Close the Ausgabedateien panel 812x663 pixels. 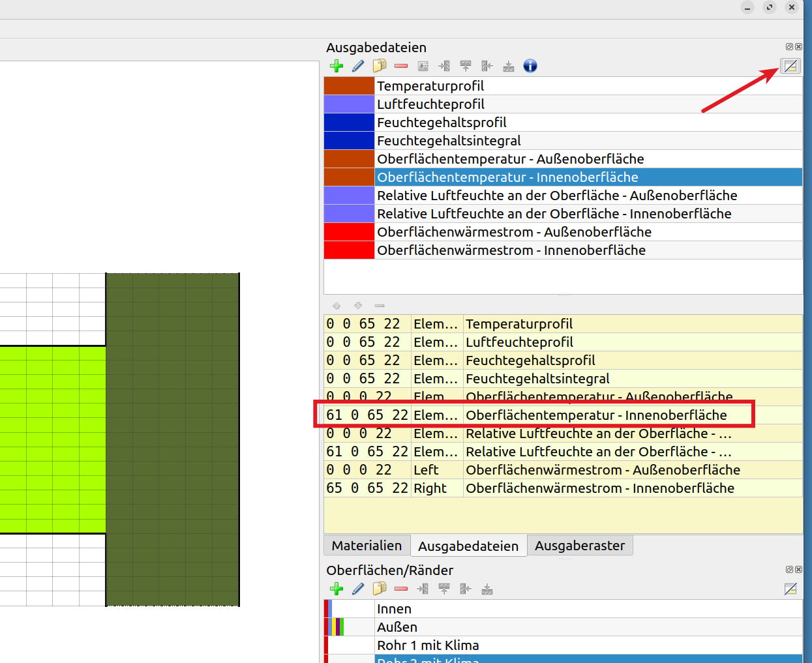click(798, 47)
